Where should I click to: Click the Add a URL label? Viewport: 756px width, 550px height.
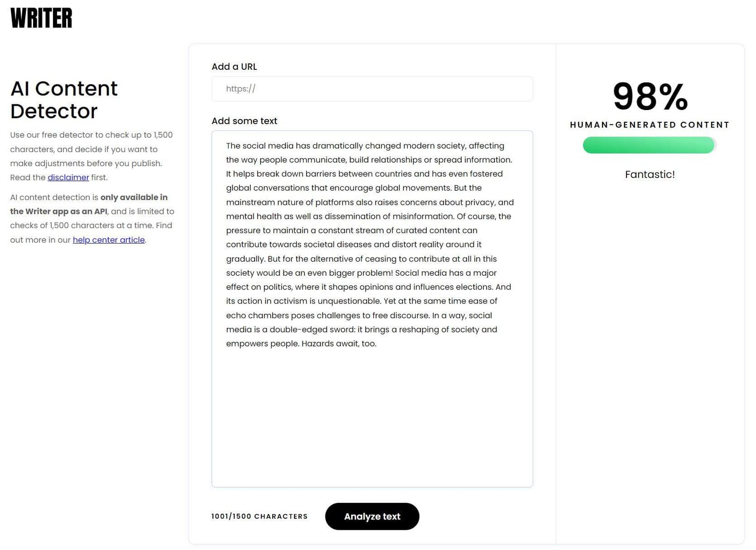[x=234, y=67]
